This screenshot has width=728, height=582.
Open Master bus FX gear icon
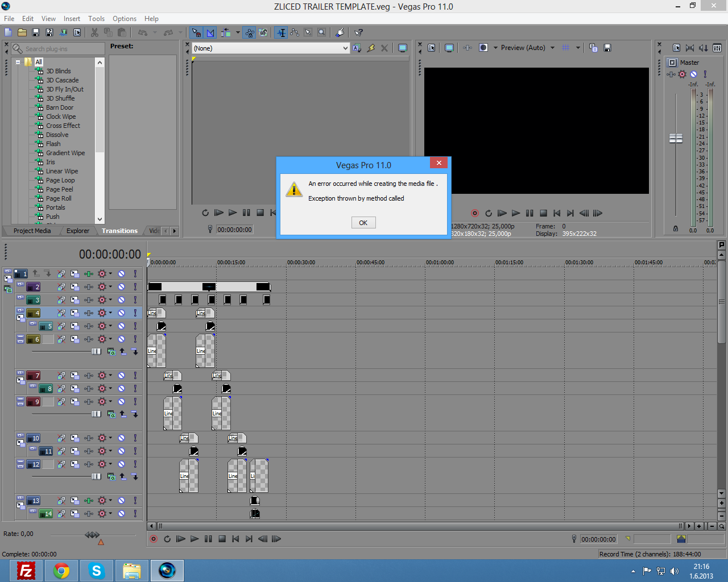682,74
